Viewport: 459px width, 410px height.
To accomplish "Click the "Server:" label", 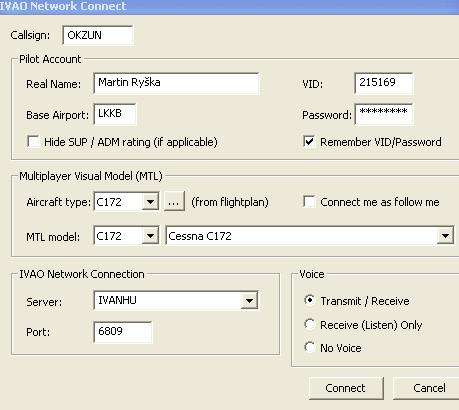I will point(44,302).
